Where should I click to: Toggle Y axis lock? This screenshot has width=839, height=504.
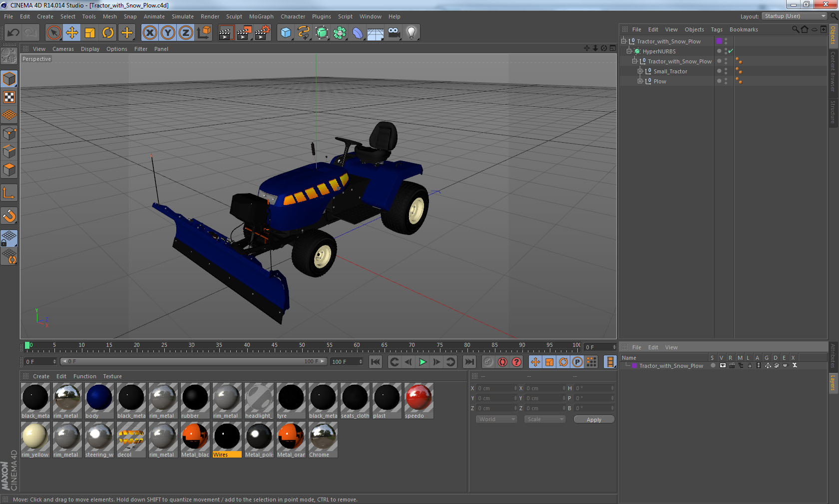tap(168, 33)
